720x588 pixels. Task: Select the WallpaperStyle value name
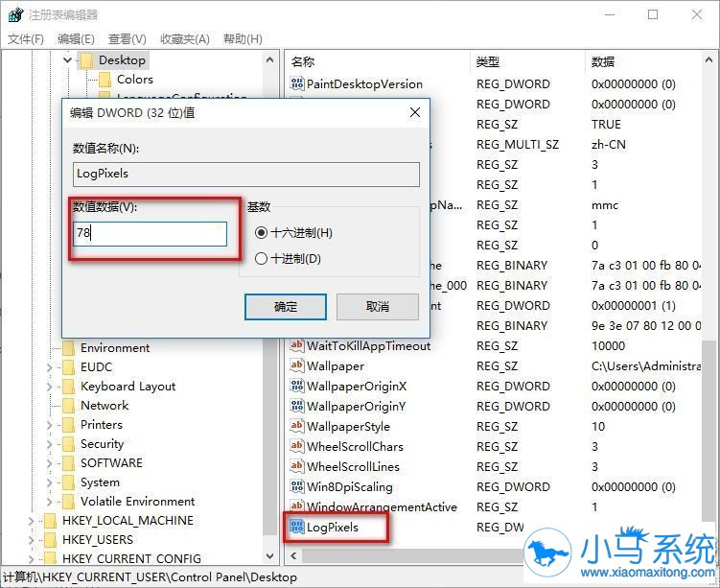click(x=348, y=426)
